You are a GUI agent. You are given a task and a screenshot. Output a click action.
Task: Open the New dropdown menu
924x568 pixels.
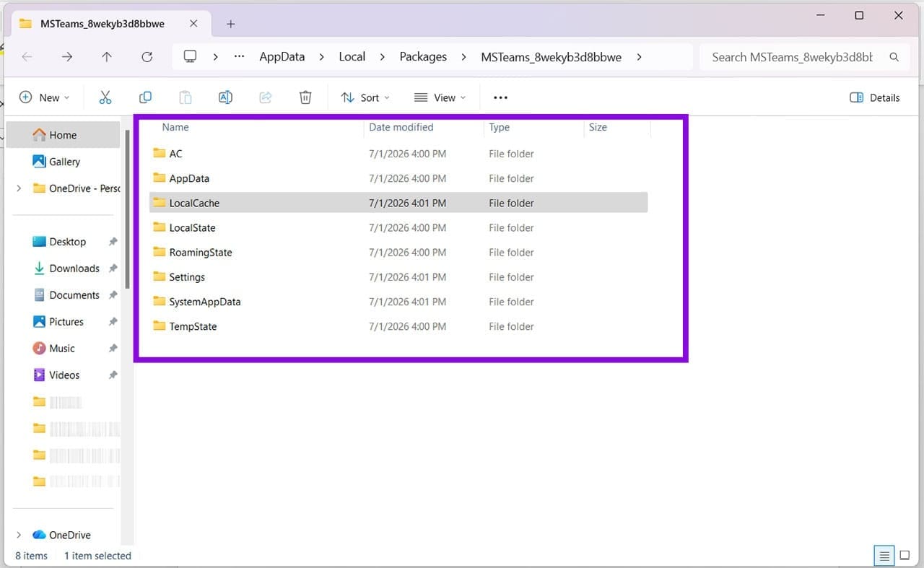tap(44, 97)
